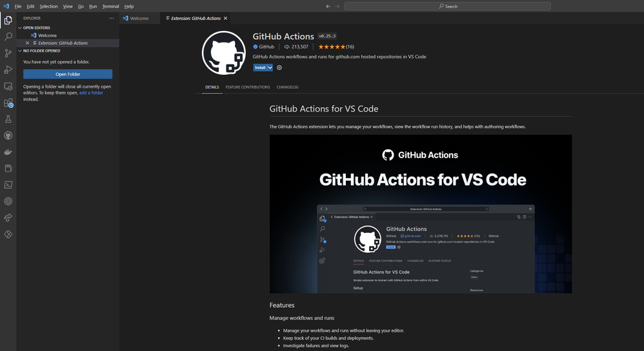Click the EXPLORER panel title
This screenshot has height=351, width=644.
click(32, 18)
